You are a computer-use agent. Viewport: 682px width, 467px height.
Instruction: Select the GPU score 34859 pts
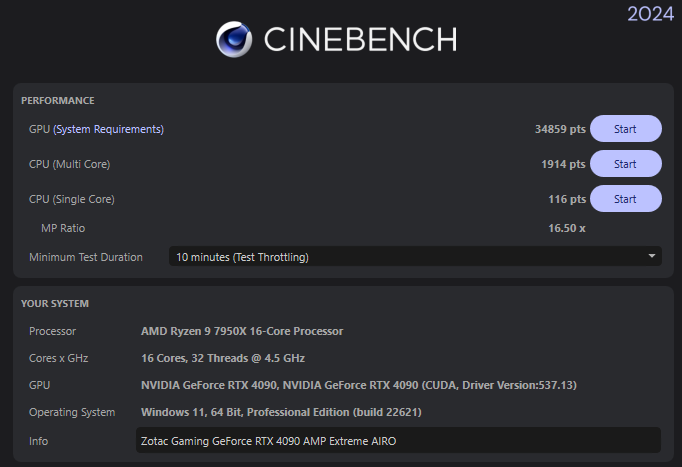560,129
